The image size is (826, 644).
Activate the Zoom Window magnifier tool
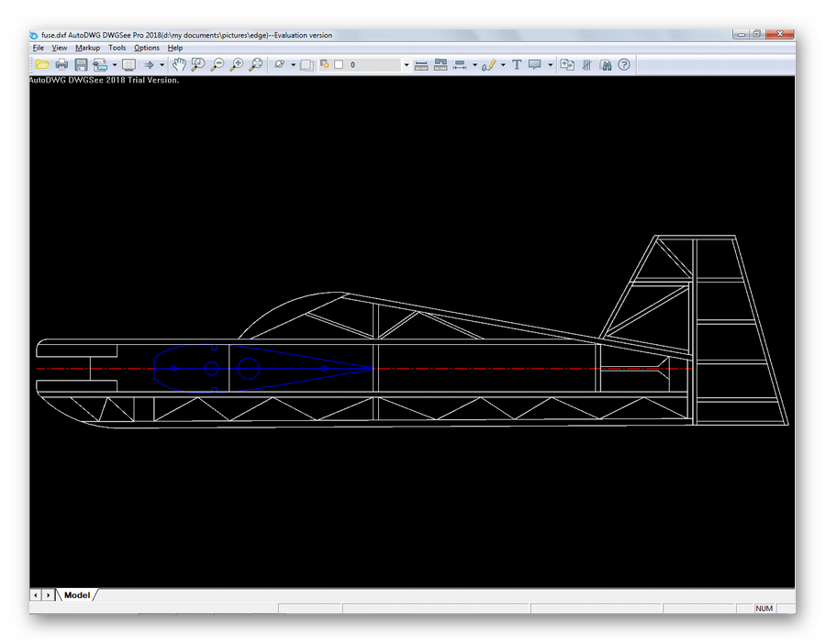click(x=198, y=65)
